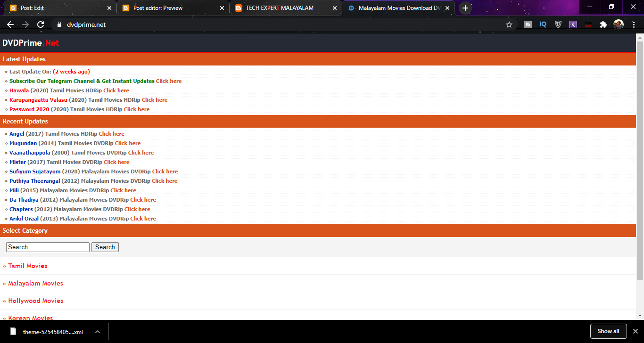The width and height of the screenshot is (644, 343).
Task: Click the forward navigation arrow
Action: tap(25, 24)
